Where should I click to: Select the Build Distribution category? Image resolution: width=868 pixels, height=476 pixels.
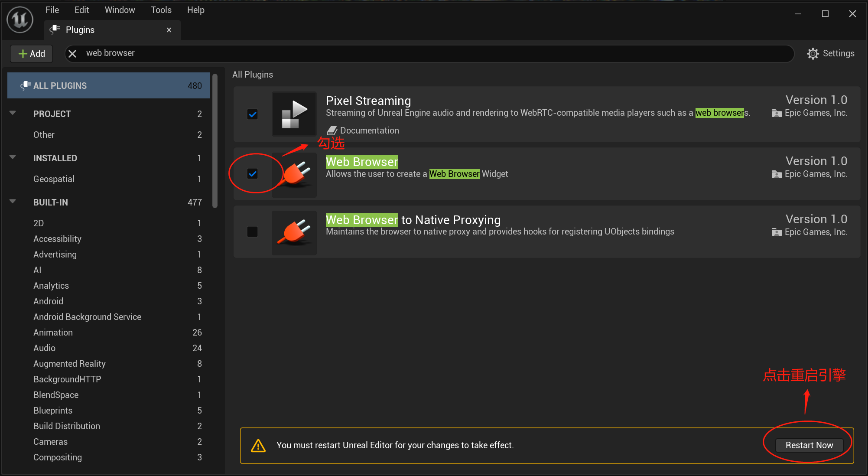pyautogui.click(x=108, y=426)
